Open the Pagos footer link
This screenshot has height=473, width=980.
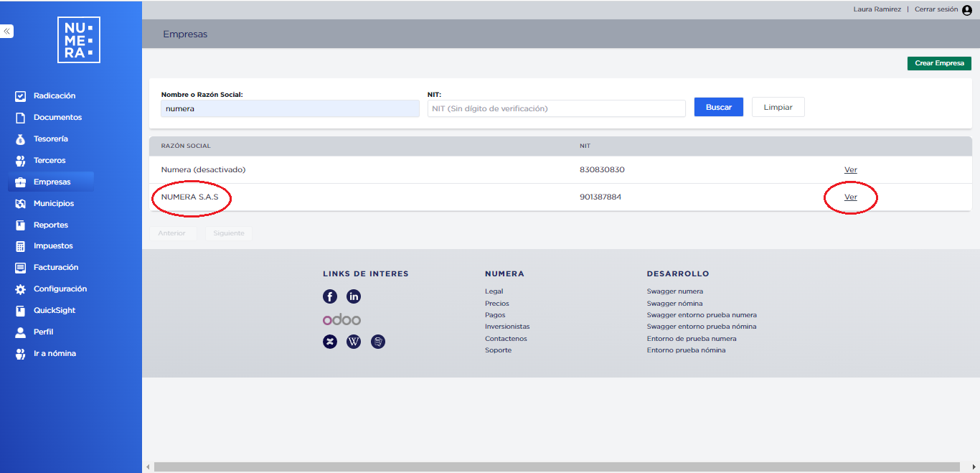coord(495,315)
